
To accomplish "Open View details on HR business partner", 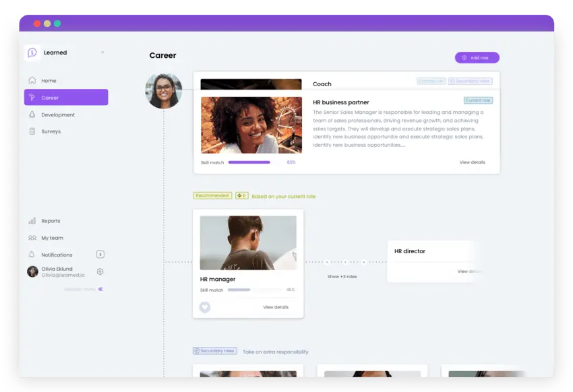I will click(472, 162).
